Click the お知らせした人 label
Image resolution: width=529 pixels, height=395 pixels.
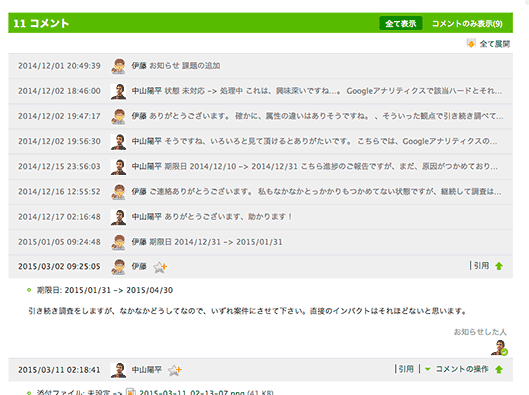(480, 332)
